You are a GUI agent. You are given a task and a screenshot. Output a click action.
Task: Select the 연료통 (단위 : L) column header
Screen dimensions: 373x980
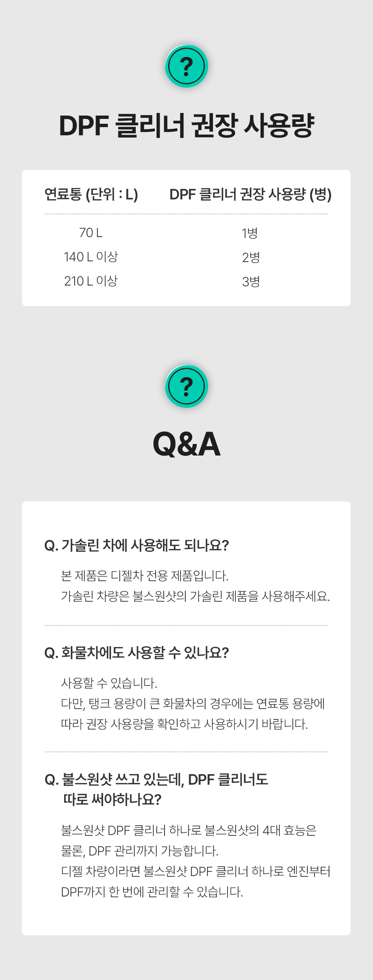[x=91, y=195]
